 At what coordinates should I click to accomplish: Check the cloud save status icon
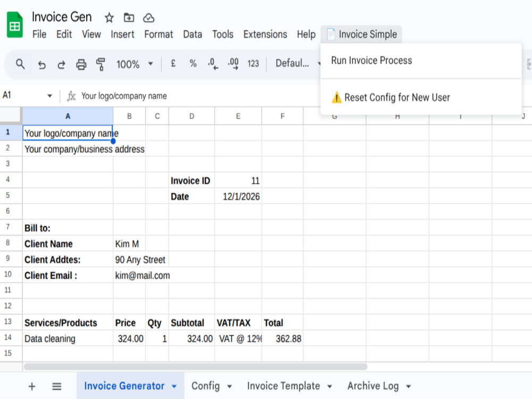coord(148,18)
